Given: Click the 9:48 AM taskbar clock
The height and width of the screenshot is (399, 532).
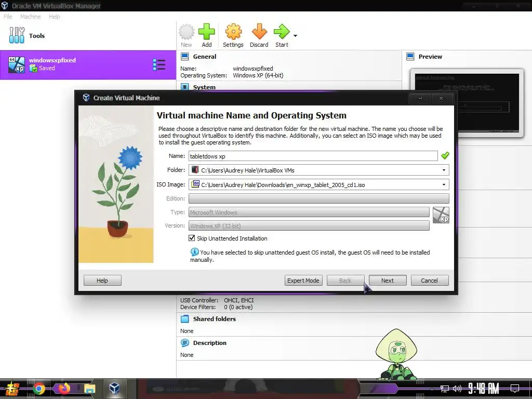Looking at the screenshot, I should [484, 389].
